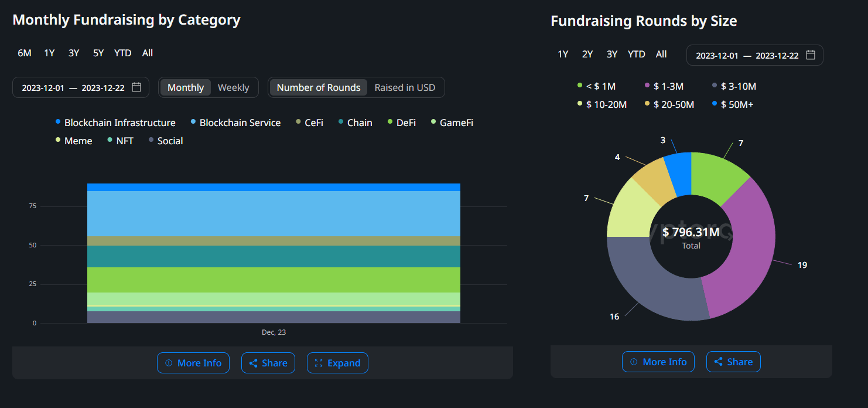Open the calendar icon on the right chart's date range

coord(811,54)
